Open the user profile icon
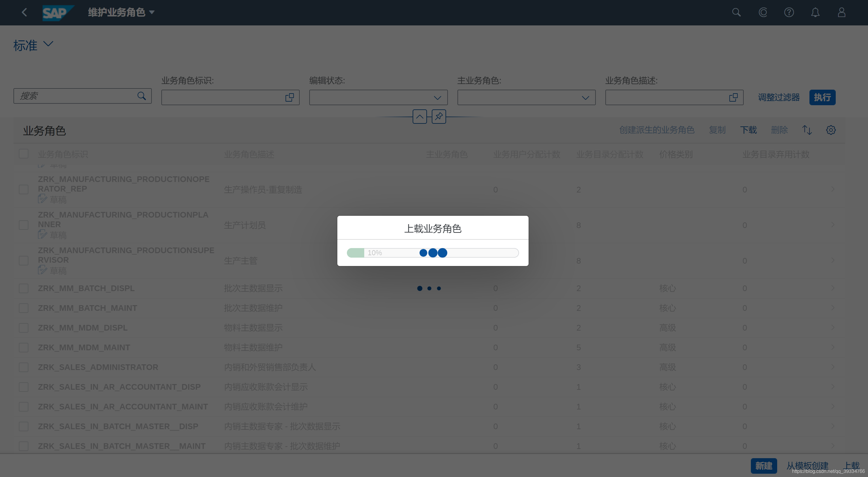This screenshot has width=868, height=477. (x=841, y=13)
